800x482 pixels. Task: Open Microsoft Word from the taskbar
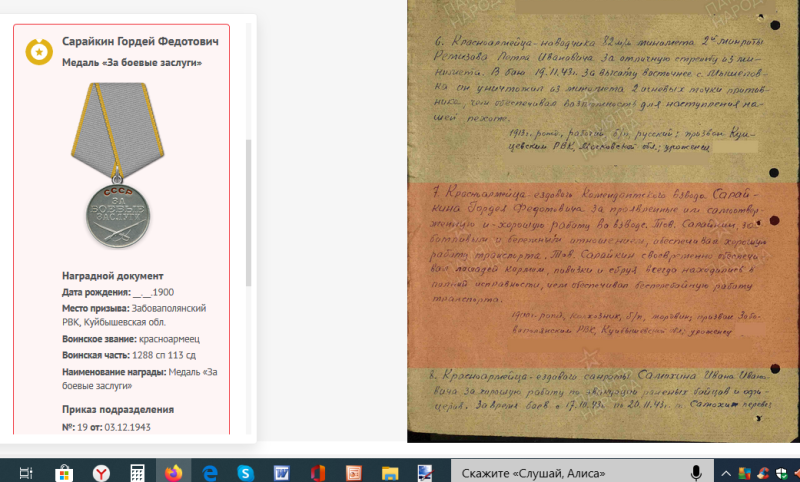(x=281, y=472)
